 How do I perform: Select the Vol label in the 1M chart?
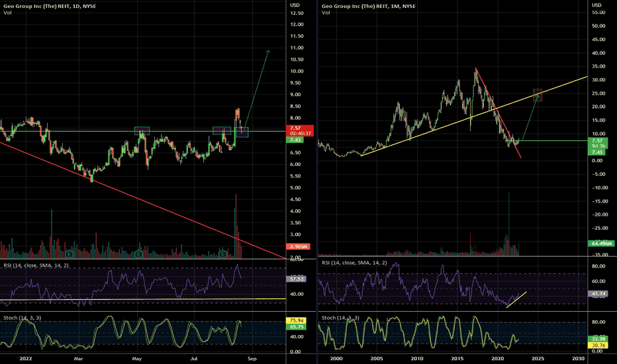pos(326,13)
